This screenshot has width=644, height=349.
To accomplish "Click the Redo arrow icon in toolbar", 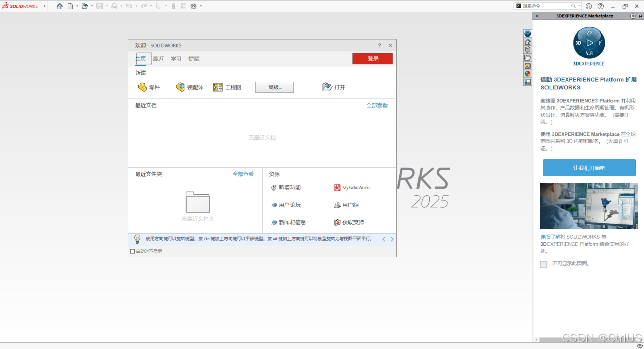I will pos(144,6).
